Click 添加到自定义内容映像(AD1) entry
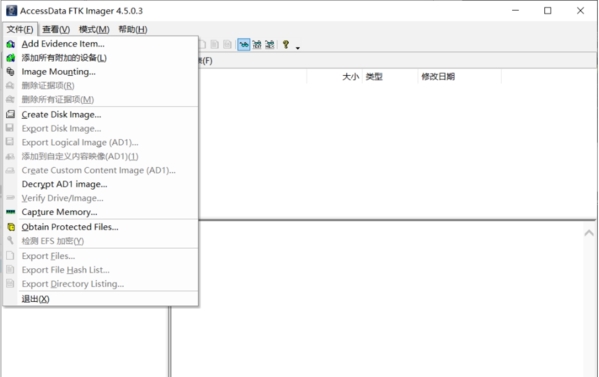The image size is (599, 377). tap(100, 156)
